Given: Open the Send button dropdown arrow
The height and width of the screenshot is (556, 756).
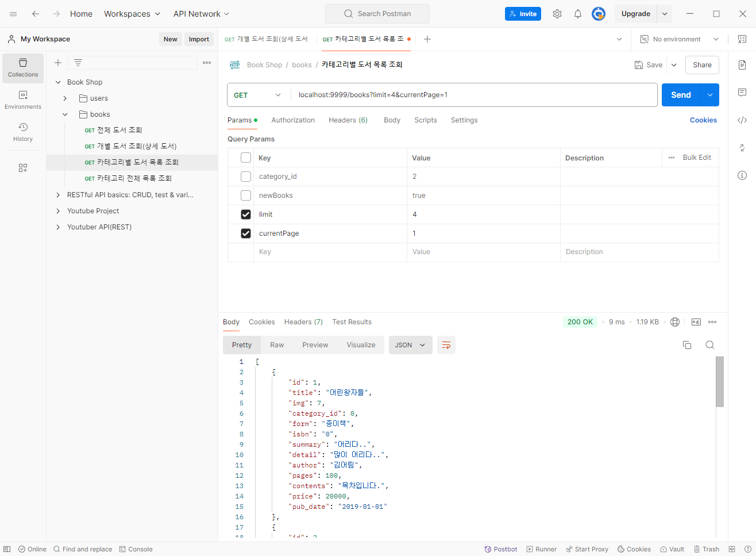Looking at the screenshot, I should coord(710,95).
